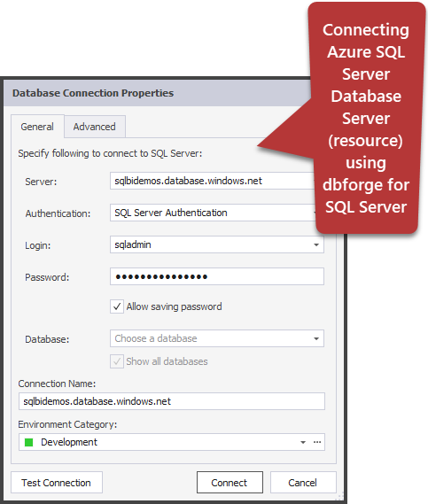Image resolution: width=428 pixels, height=504 pixels.
Task: Open the Choose a database dropdown
Action: 217,338
